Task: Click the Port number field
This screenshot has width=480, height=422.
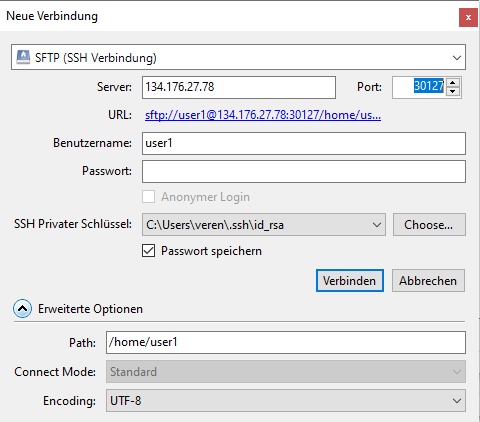Action: [x=419, y=87]
